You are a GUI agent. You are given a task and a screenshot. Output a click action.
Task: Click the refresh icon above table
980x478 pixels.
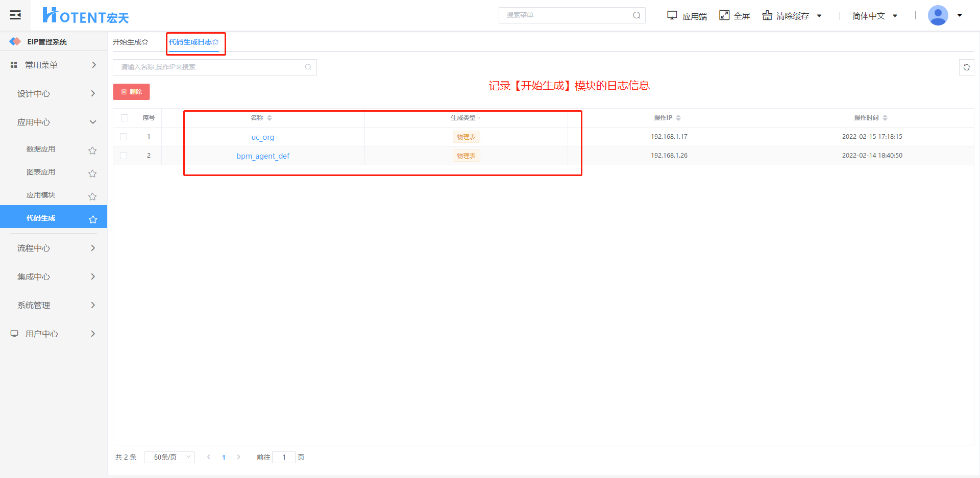coord(966,67)
